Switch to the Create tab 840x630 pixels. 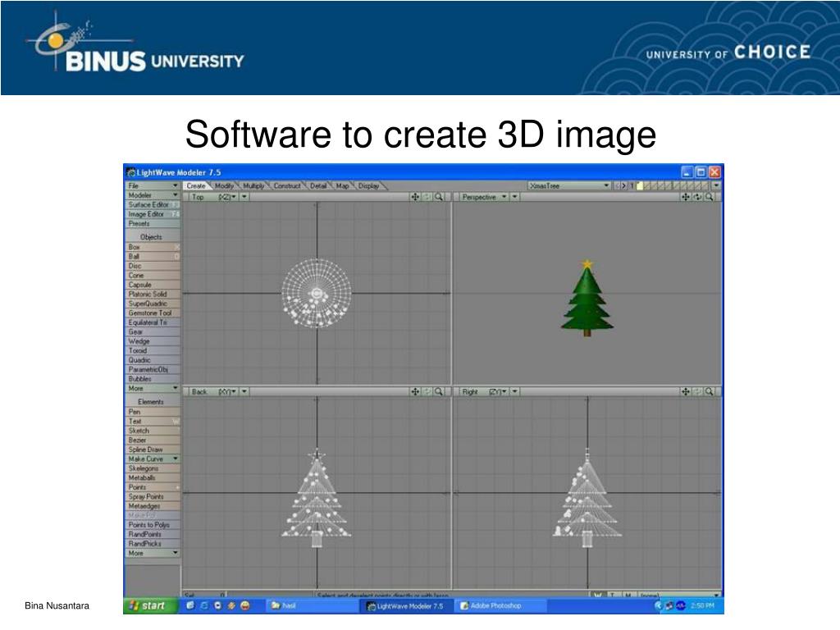click(196, 186)
